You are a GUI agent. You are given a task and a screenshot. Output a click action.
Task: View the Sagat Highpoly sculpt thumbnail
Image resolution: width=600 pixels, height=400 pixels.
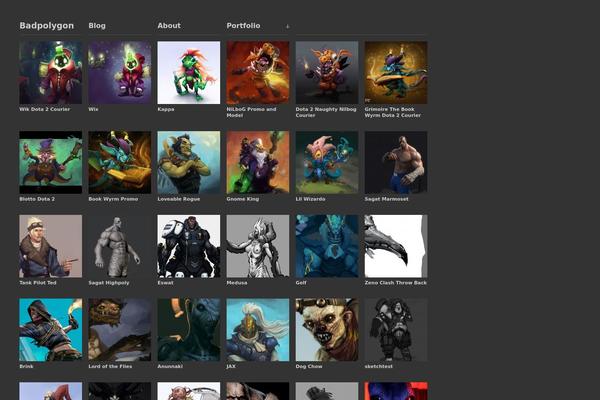120,246
